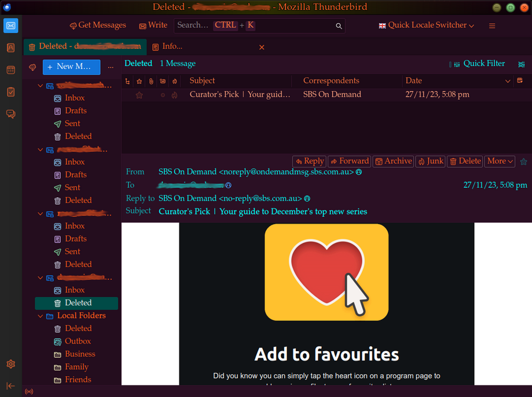Switch to the Deleted mail tab

[85, 46]
